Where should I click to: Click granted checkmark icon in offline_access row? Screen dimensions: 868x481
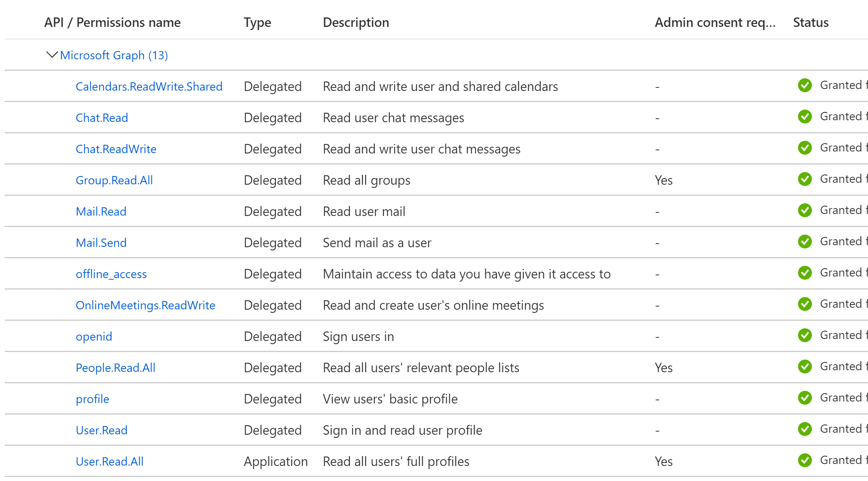805,273
